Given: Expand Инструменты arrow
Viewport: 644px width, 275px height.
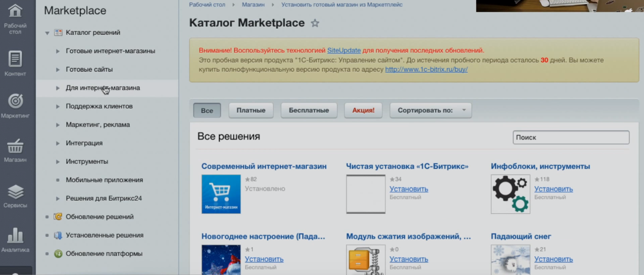Looking at the screenshot, I should point(58,162).
